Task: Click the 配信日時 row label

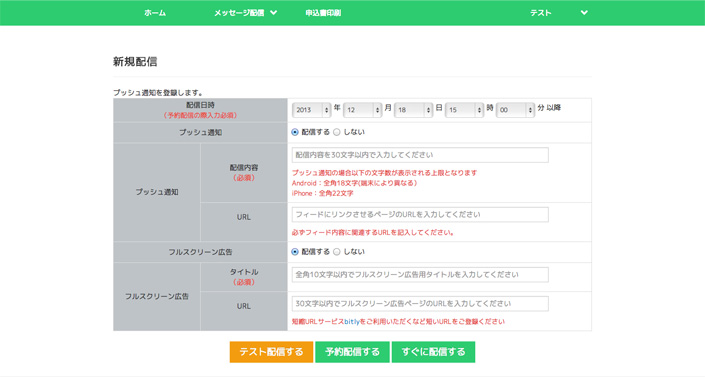Action: pyautogui.click(x=200, y=105)
